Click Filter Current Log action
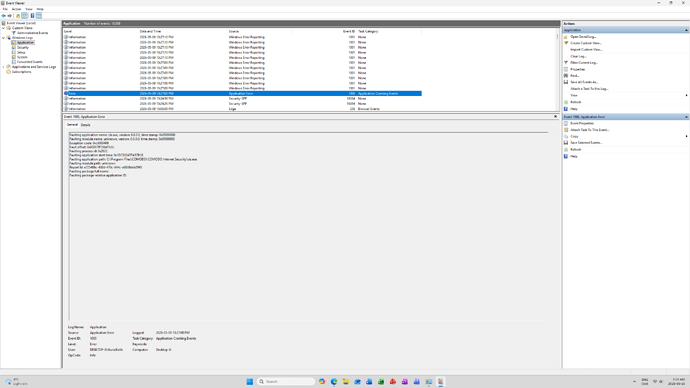Viewport: 690px width, 388px height. tap(584, 63)
